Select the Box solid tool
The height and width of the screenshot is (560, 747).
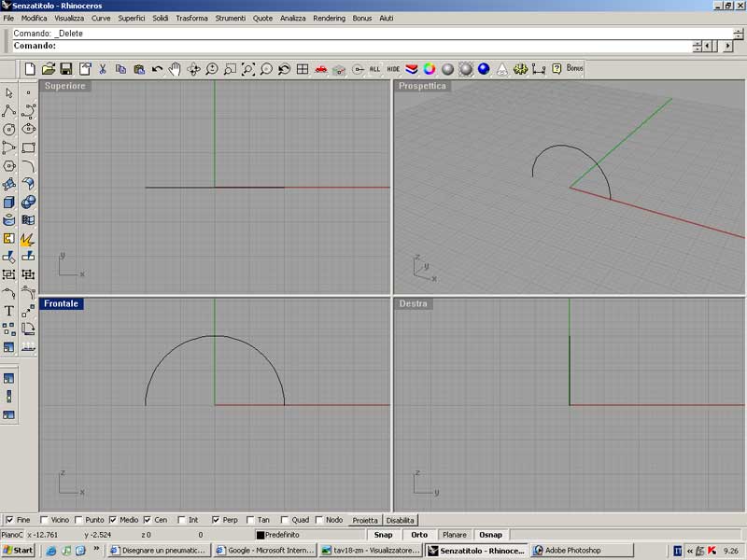tap(9, 202)
